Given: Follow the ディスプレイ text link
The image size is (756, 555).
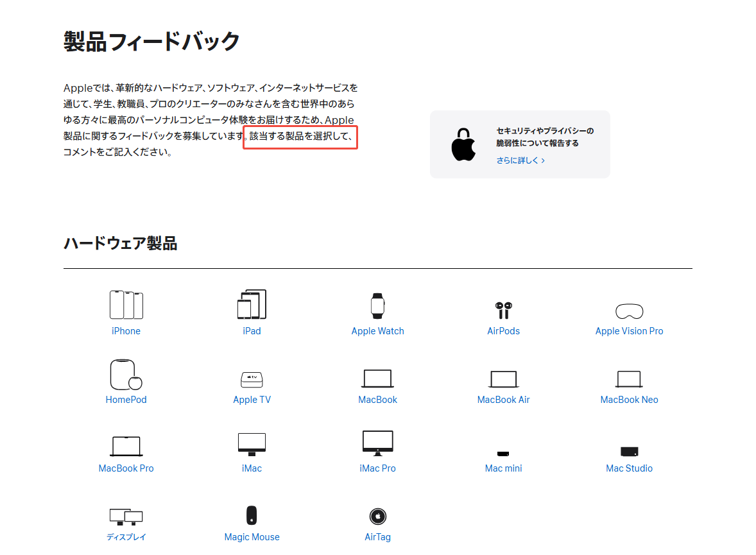Looking at the screenshot, I should point(126,536).
